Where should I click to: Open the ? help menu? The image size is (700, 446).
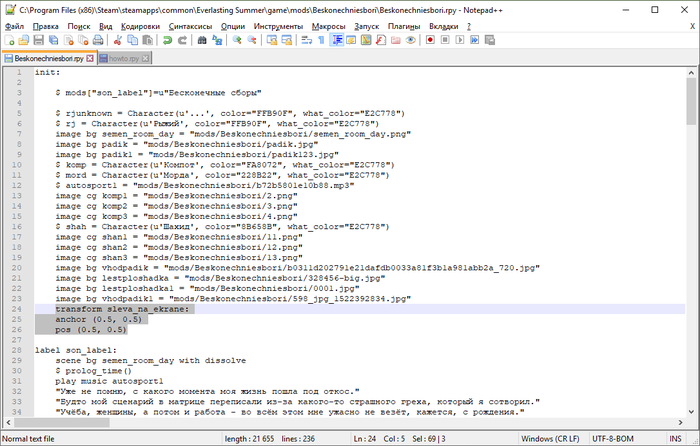(469, 26)
